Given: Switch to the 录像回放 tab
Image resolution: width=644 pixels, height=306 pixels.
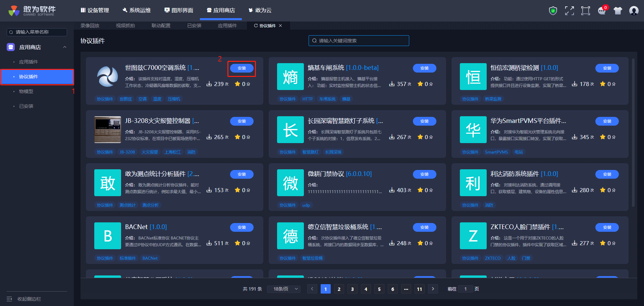Looking at the screenshot, I should (90, 26).
